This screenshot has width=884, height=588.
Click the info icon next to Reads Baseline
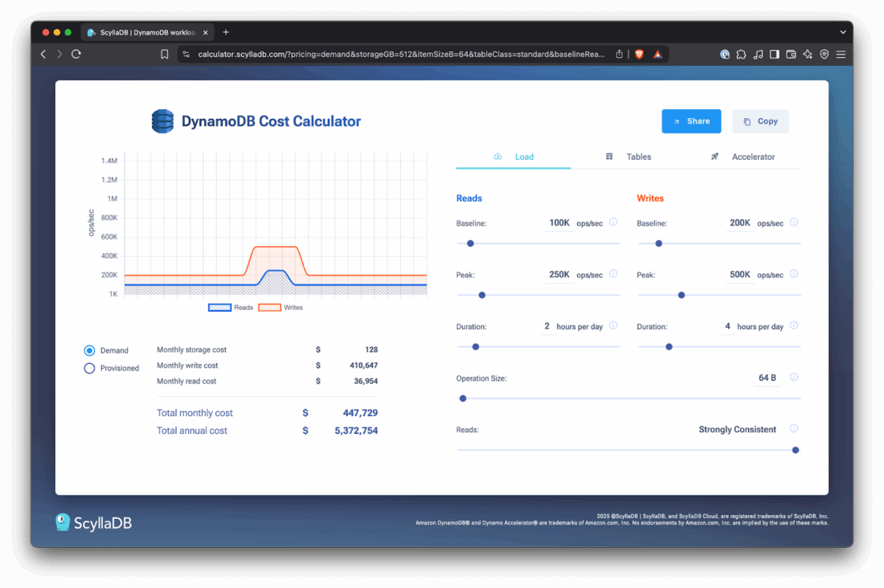point(613,223)
